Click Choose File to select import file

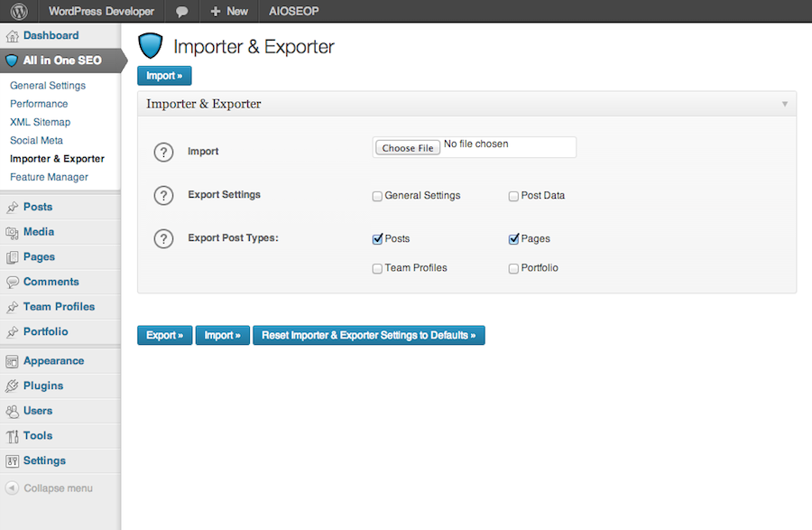[x=408, y=148]
